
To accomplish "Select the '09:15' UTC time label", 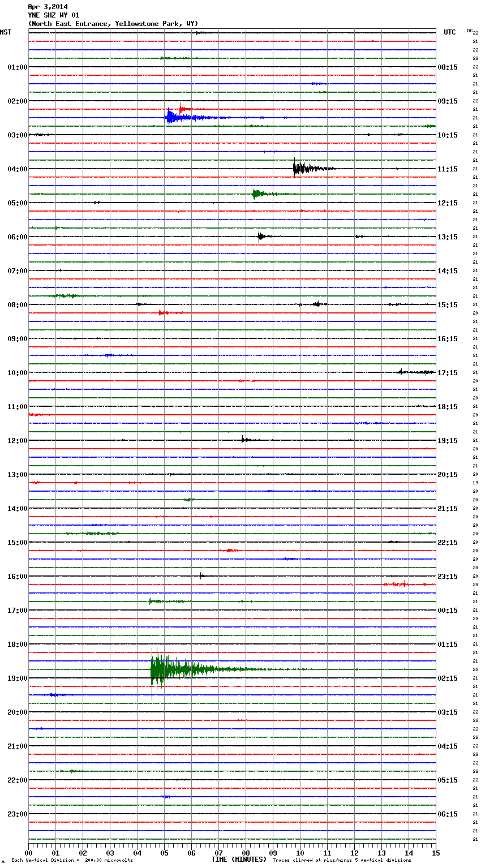I will pos(448,101).
